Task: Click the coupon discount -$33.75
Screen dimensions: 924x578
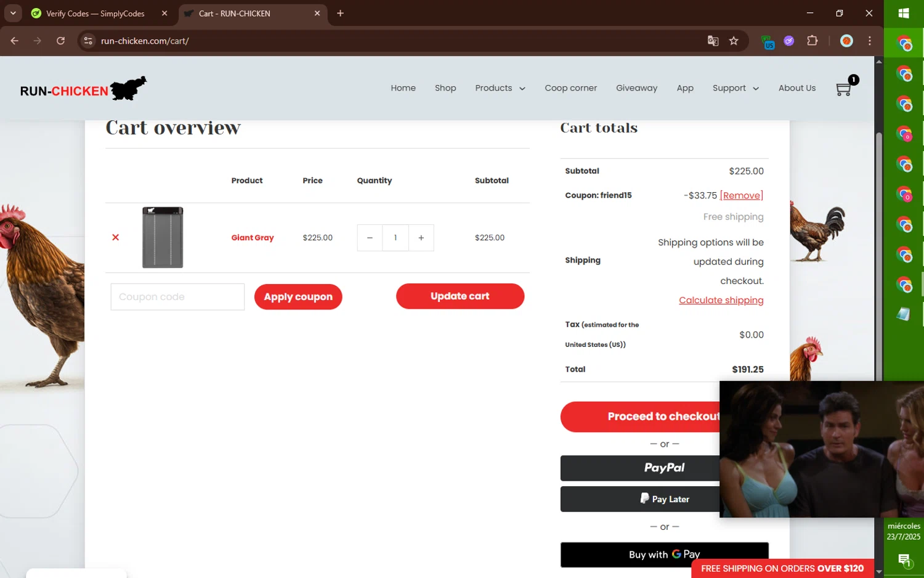Action: click(x=700, y=195)
